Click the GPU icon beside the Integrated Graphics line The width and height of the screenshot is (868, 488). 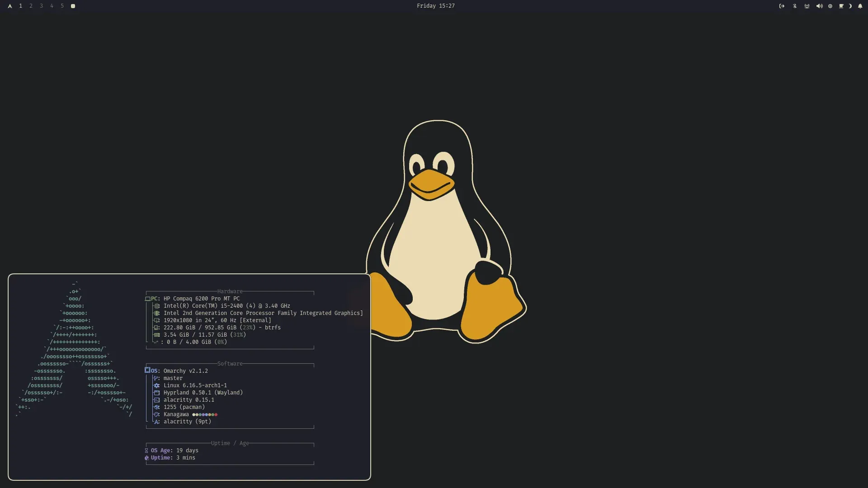pyautogui.click(x=157, y=313)
